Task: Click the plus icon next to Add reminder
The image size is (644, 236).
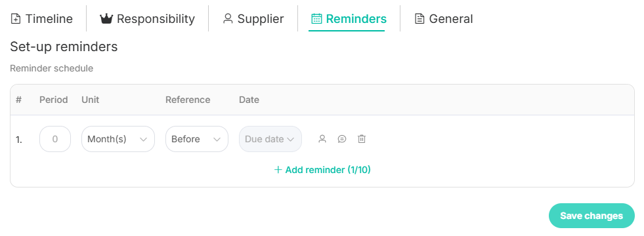Action: tap(278, 170)
